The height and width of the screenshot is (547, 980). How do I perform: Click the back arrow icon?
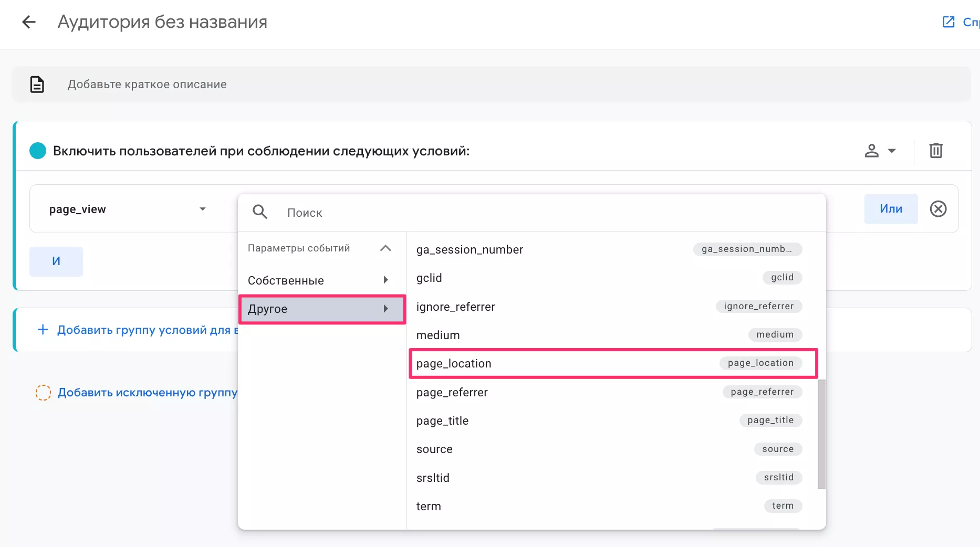point(29,22)
